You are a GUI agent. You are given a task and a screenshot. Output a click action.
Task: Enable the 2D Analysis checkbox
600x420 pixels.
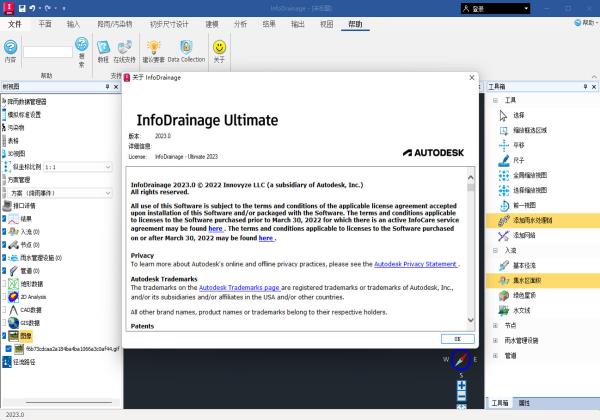pyautogui.click(x=4, y=297)
